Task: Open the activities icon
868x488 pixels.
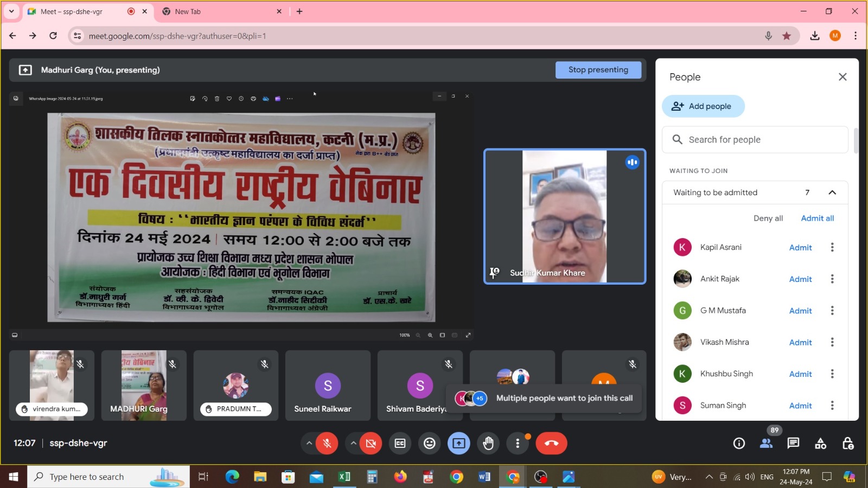Action: (x=820, y=444)
